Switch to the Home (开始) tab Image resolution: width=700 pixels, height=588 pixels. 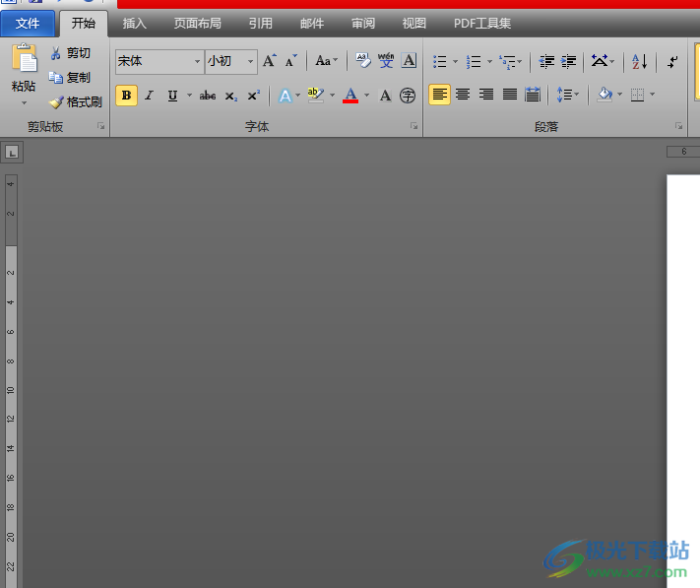[84, 24]
